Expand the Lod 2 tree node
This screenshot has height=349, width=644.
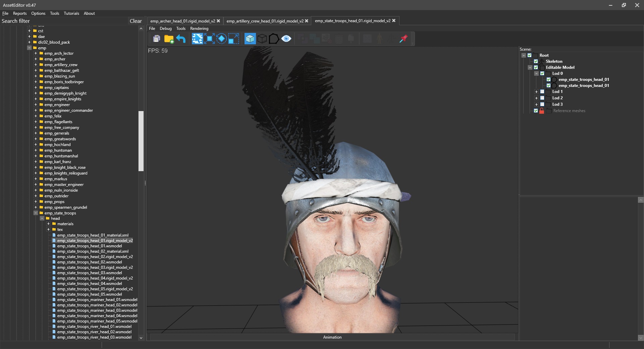(x=536, y=98)
